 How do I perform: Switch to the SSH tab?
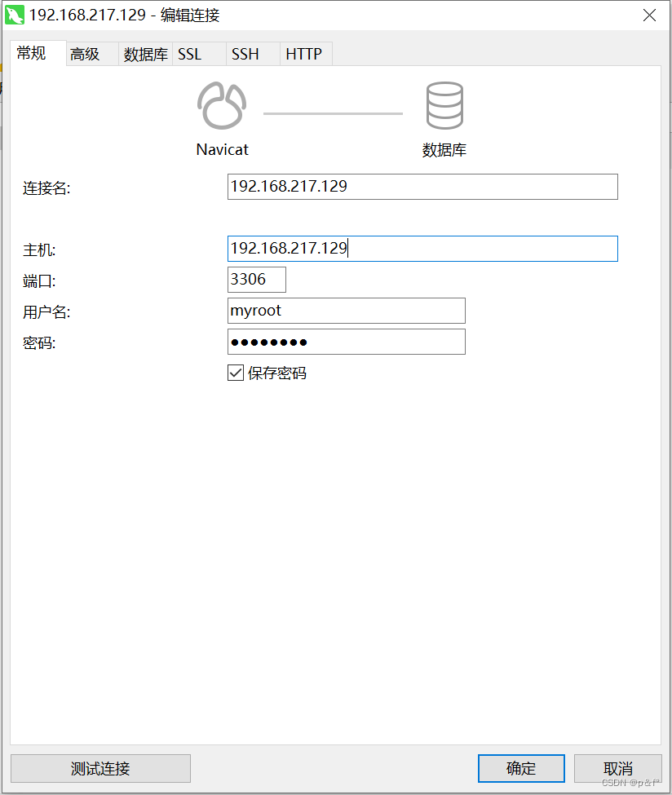pyautogui.click(x=245, y=54)
